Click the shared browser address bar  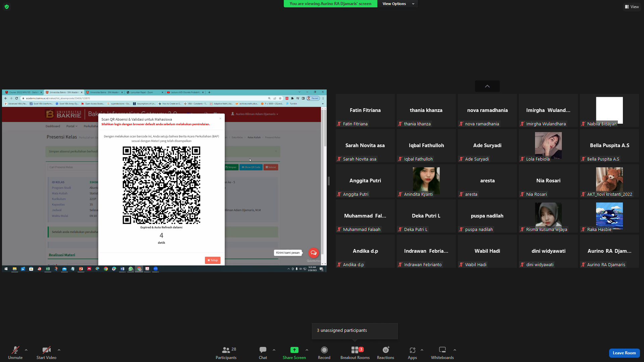144,98
